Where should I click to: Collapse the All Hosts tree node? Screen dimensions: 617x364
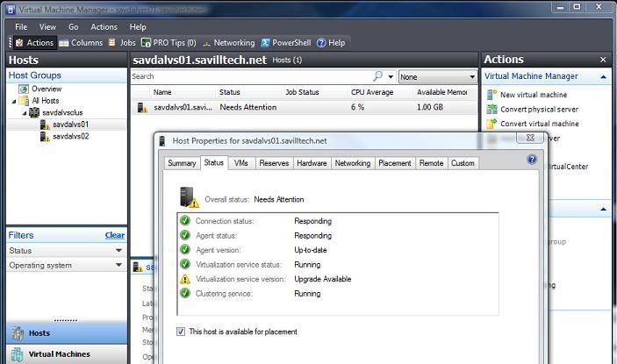click(14, 102)
